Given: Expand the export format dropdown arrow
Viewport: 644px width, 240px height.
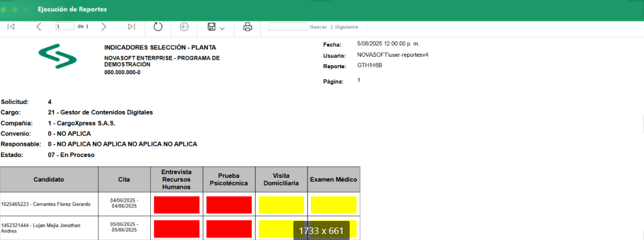Looking at the screenshot, I should [223, 28].
